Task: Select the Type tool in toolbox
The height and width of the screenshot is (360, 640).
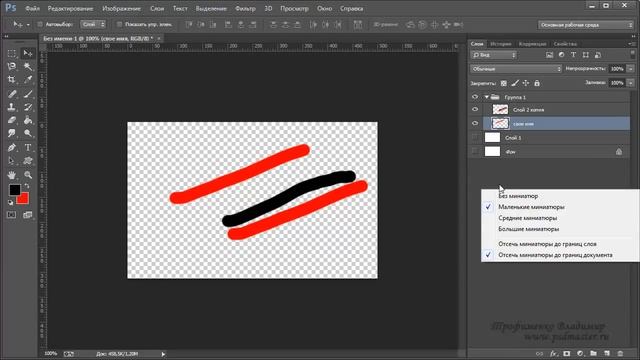Action: click(28, 147)
